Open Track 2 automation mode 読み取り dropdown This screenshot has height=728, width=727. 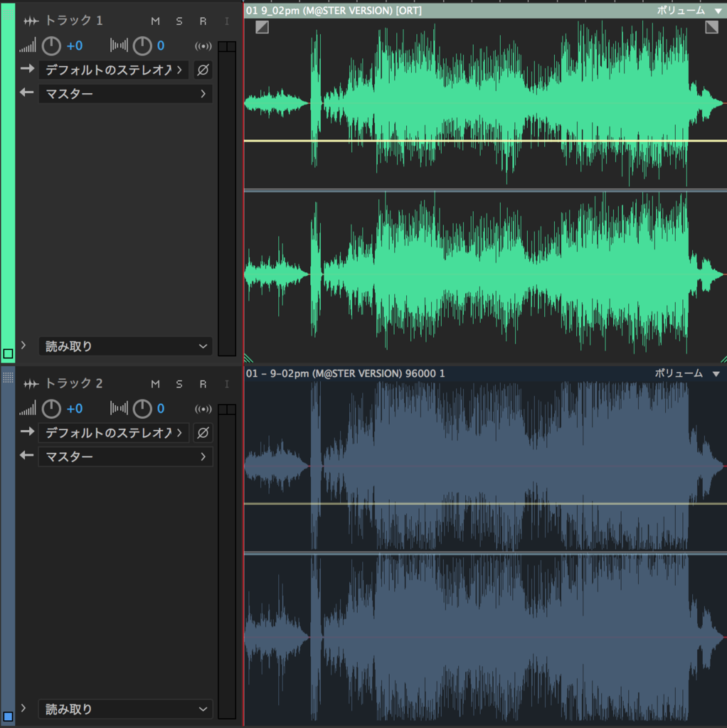pos(125,710)
